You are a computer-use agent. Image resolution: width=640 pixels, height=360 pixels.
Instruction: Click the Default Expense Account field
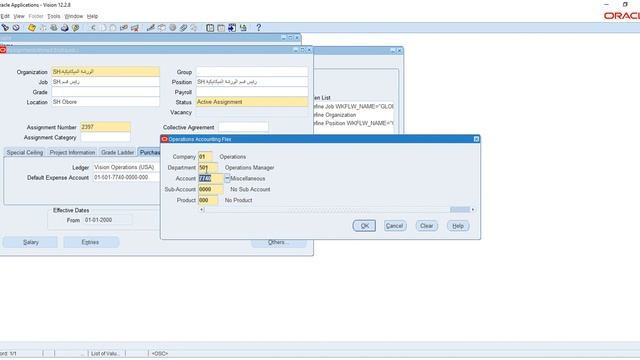tap(126, 178)
